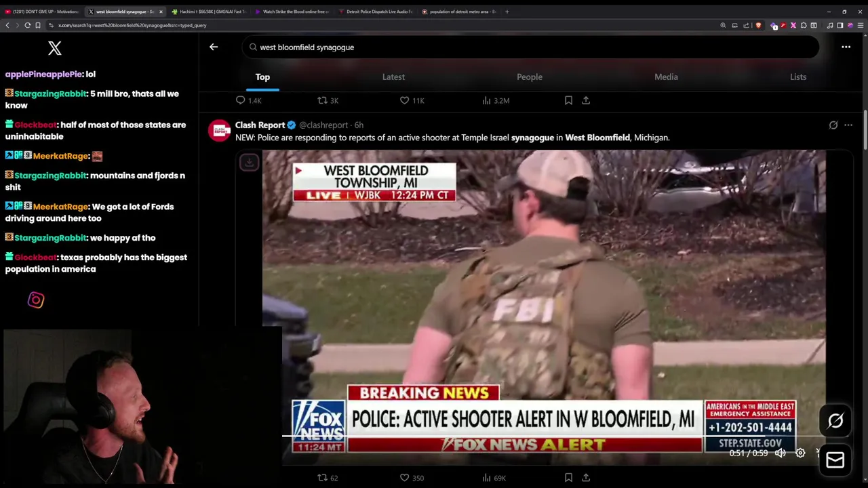The width and height of the screenshot is (868, 488).
Task: Switch to the Top tab
Action: click(x=262, y=77)
